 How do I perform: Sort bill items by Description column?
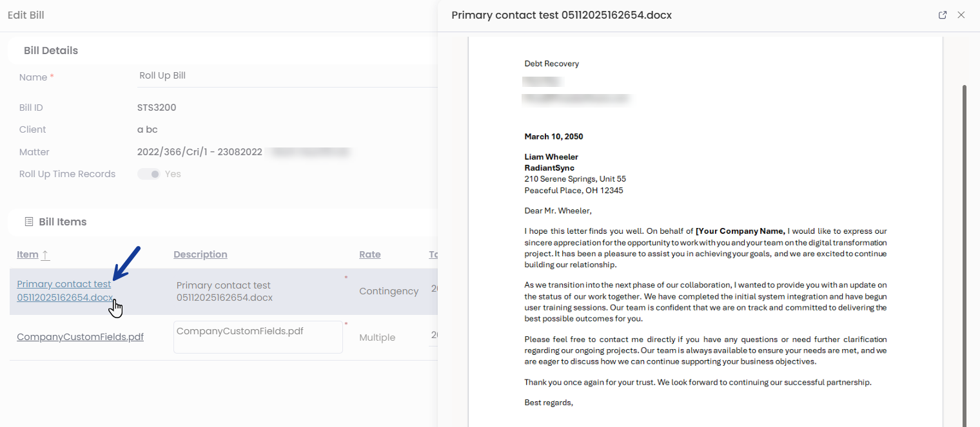(200, 254)
